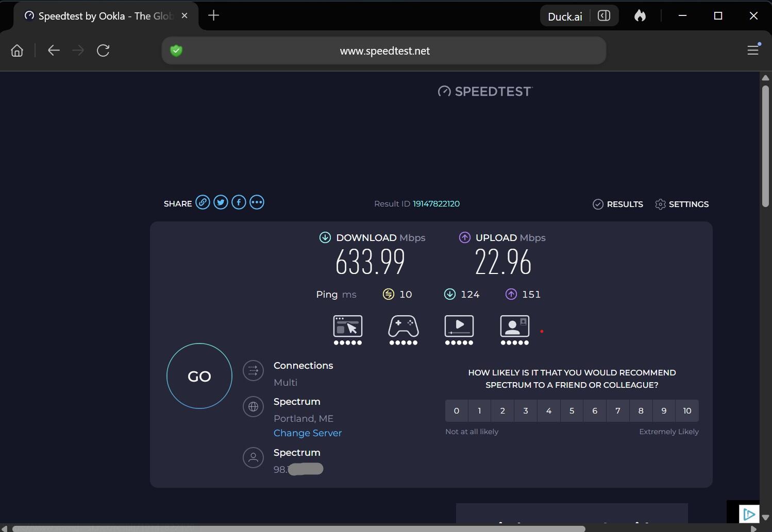Screen dimensions: 772x532
Task: Click the scroll up arrow
Action: (x=765, y=78)
